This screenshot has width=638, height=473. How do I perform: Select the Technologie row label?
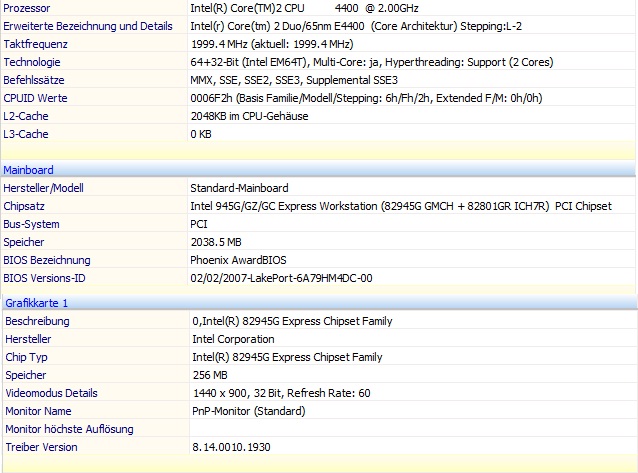(x=32, y=62)
